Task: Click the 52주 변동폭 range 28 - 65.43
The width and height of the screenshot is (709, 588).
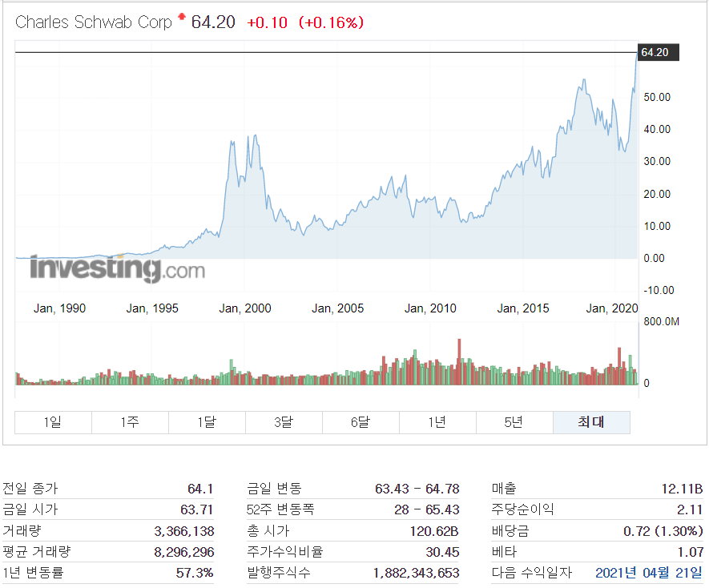Action: pyautogui.click(x=426, y=509)
